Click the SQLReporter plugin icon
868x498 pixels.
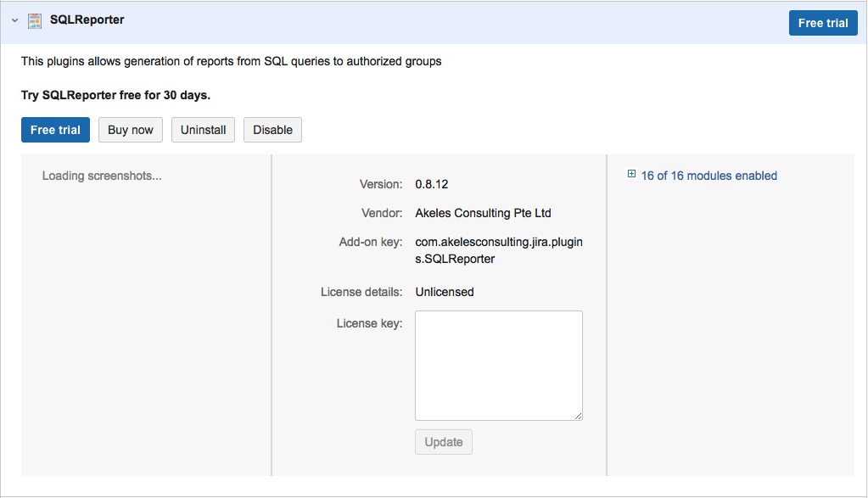(36, 20)
